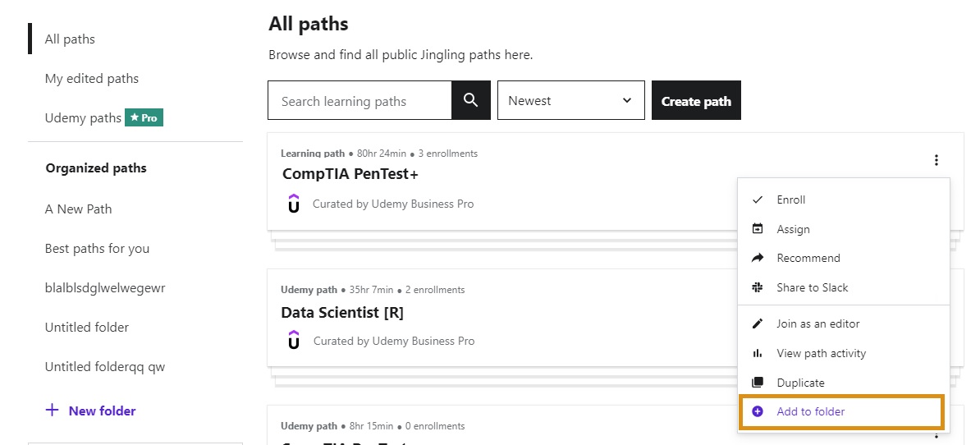Viewport: 980px width, 445px height.
Task: Open the Best paths for you folder
Action: click(97, 248)
